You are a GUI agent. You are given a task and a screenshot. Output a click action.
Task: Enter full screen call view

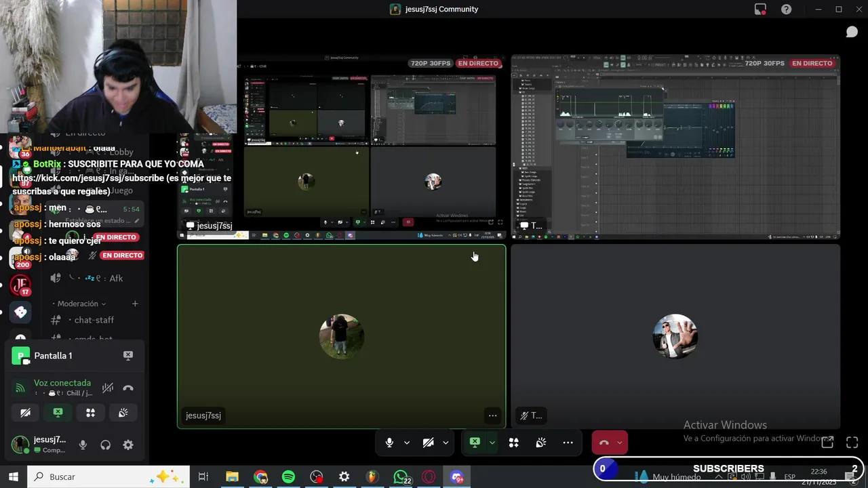[852, 443]
